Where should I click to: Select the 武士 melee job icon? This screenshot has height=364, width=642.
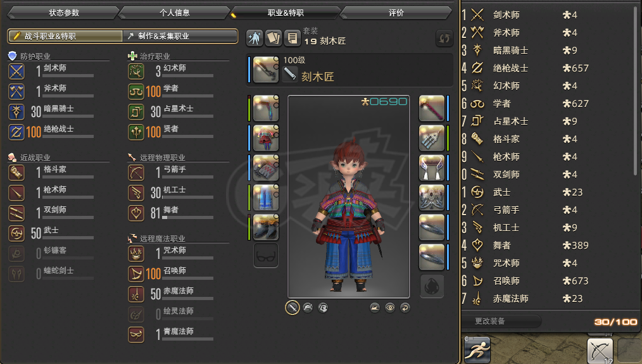point(16,234)
